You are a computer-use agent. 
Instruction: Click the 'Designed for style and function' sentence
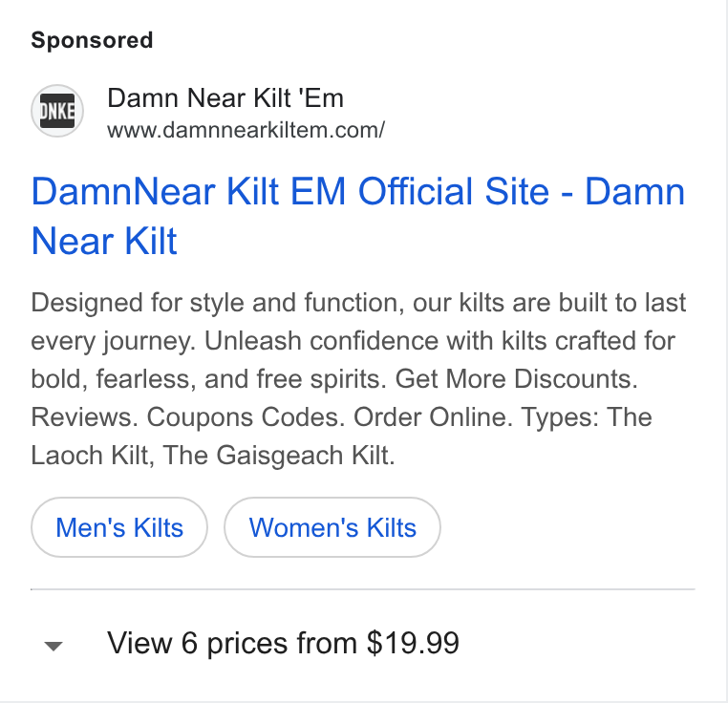click(217, 303)
